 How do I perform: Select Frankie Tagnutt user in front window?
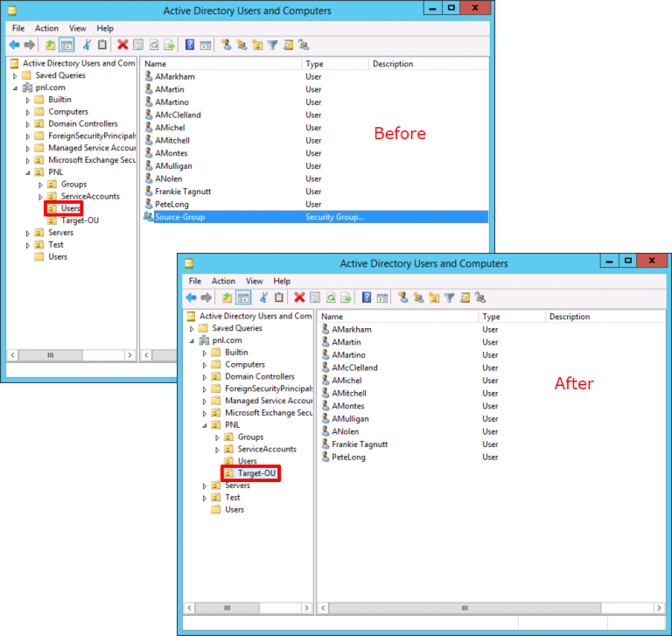coord(359,444)
